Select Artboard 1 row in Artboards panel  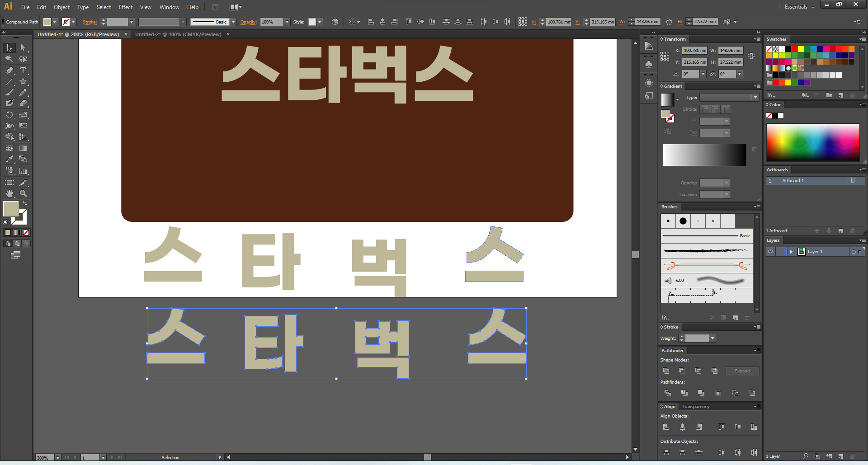tap(815, 181)
